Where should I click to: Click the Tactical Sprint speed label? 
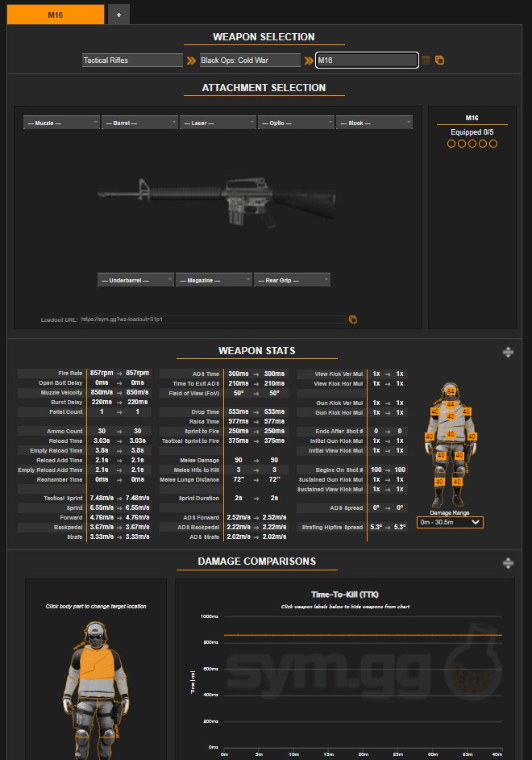(64, 499)
